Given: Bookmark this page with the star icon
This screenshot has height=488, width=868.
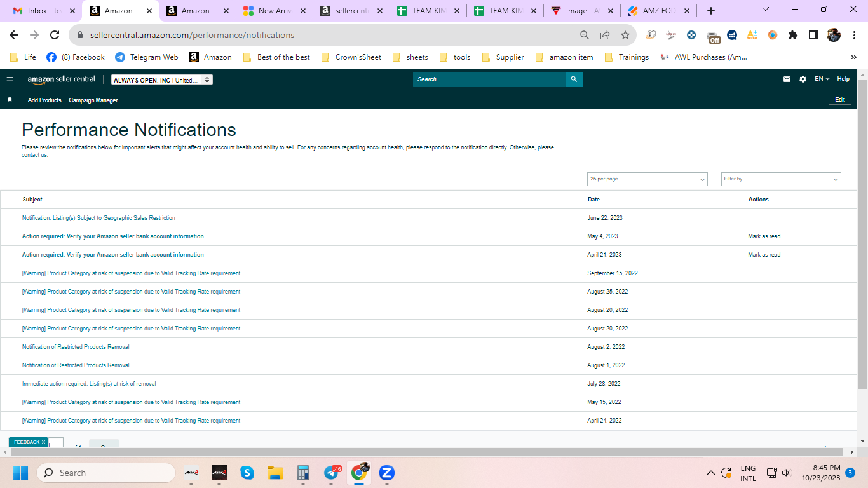Looking at the screenshot, I should pyautogui.click(x=625, y=35).
